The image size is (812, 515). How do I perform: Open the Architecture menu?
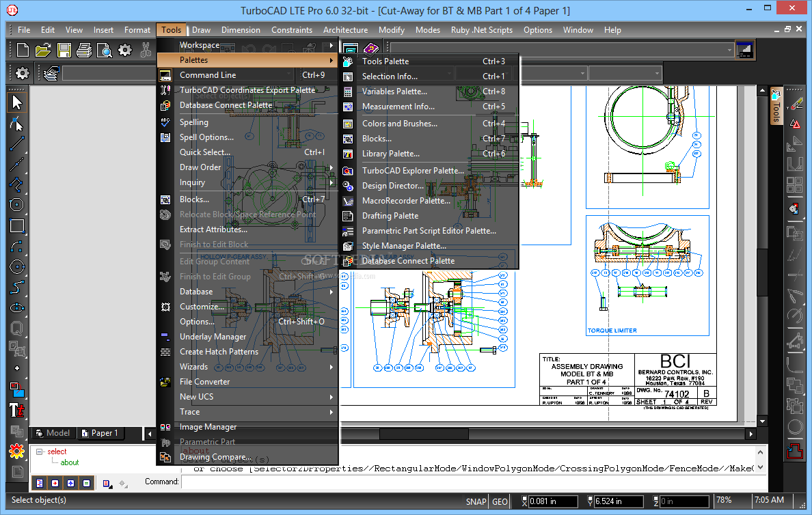coord(345,30)
